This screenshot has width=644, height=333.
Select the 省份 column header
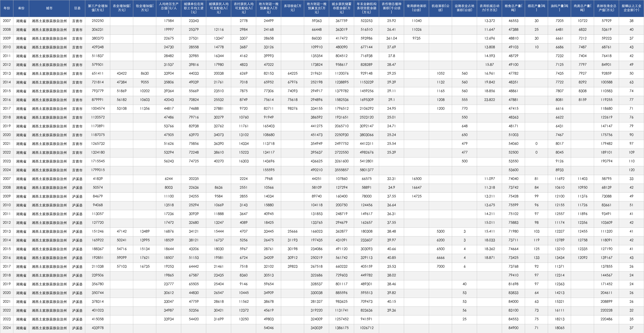(x=21, y=8)
